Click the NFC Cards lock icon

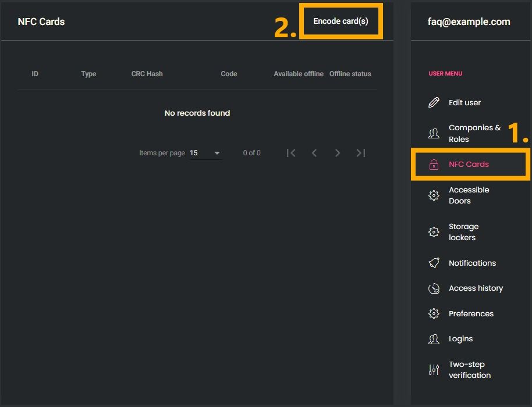click(x=434, y=165)
